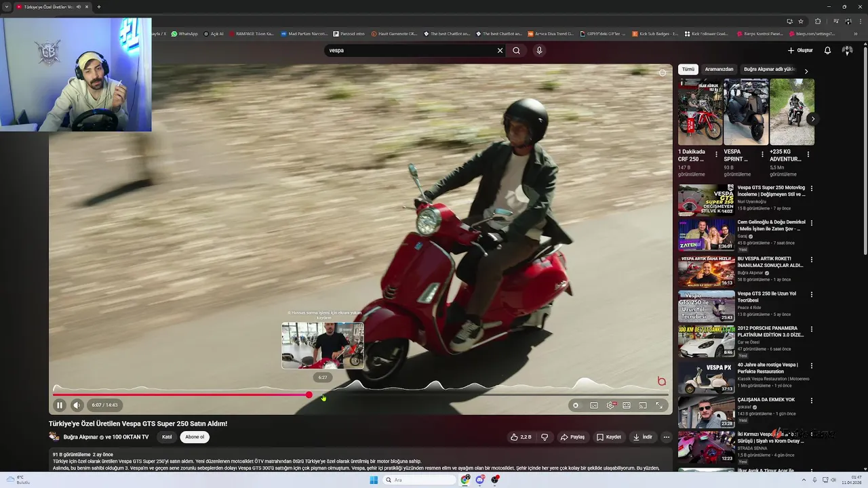The image size is (868, 488).
Task: Open Windows Start button
Action: click(374, 480)
